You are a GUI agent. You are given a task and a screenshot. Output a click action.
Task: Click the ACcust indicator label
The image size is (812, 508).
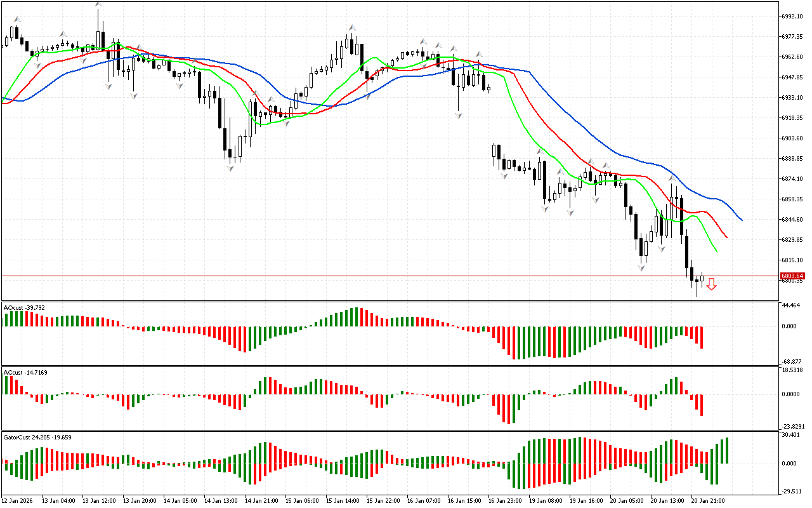tap(25, 372)
